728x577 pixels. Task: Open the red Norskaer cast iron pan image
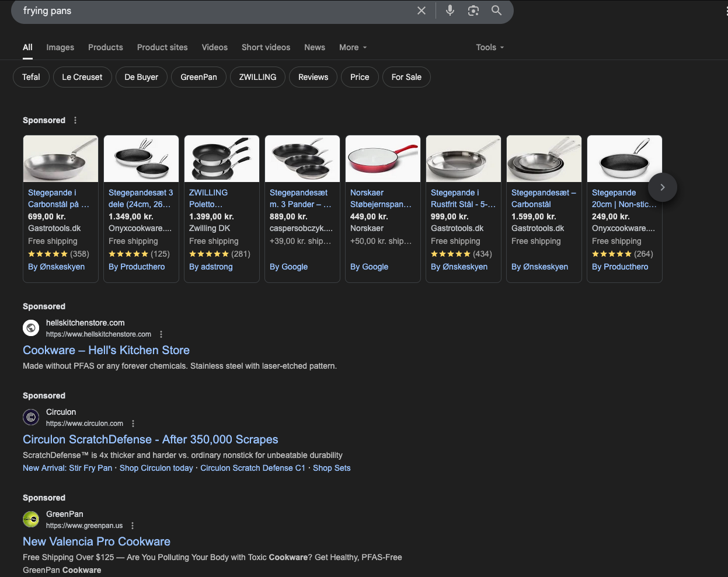click(x=383, y=159)
